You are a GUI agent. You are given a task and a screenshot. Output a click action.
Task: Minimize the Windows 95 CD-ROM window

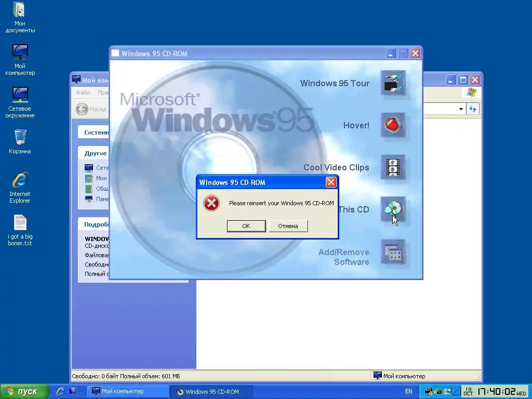[391, 54]
